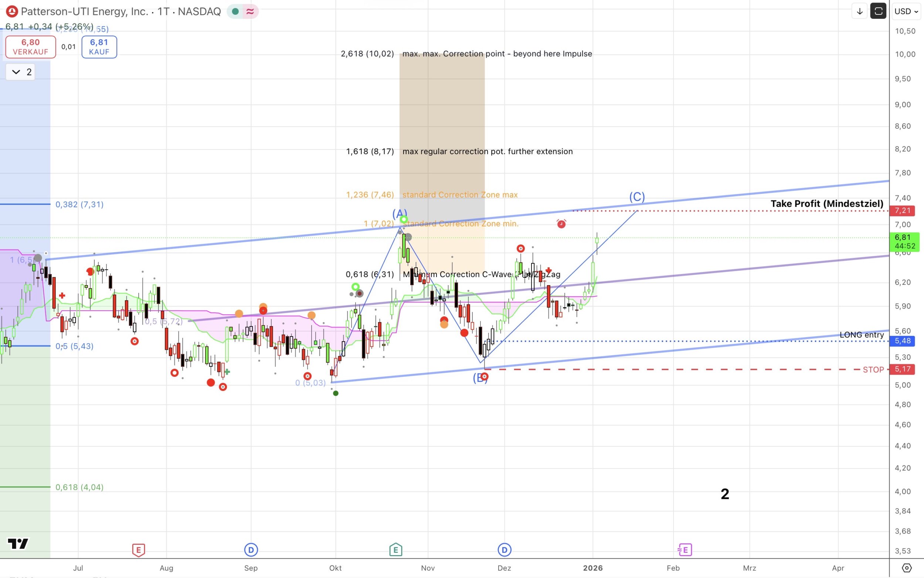Click the red alarm clock alert icon
Screen dimensions: 924x578
561,224
